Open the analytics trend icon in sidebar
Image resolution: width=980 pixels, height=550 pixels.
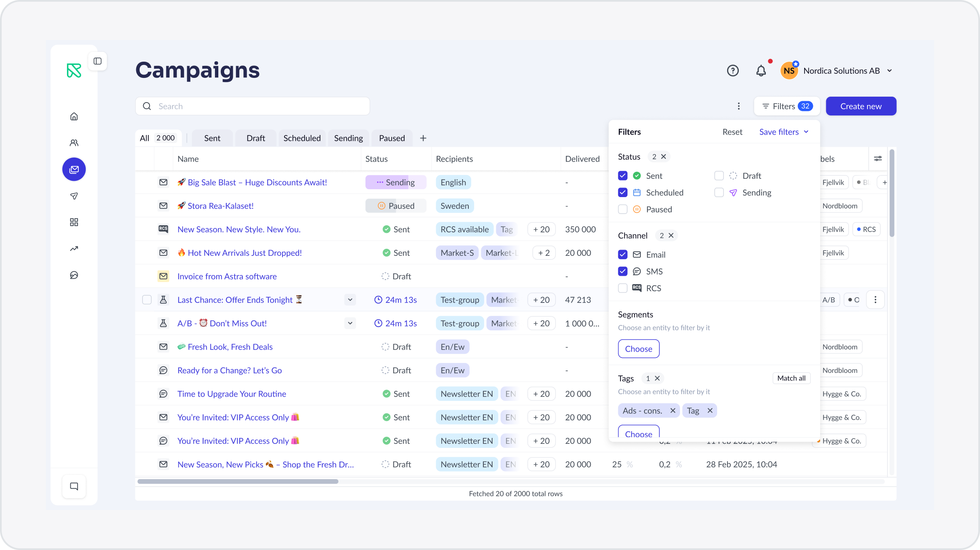[74, 249]
